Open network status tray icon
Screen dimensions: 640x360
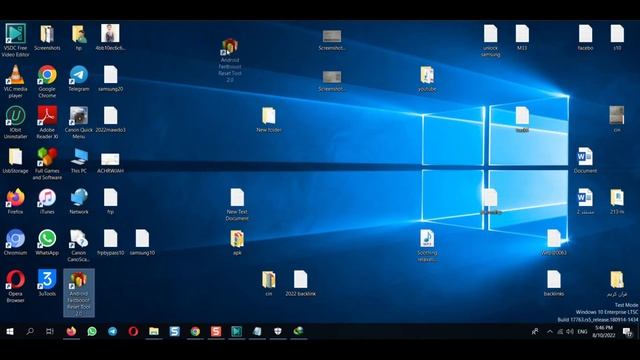pyautogui.click(x=560, y=331)
